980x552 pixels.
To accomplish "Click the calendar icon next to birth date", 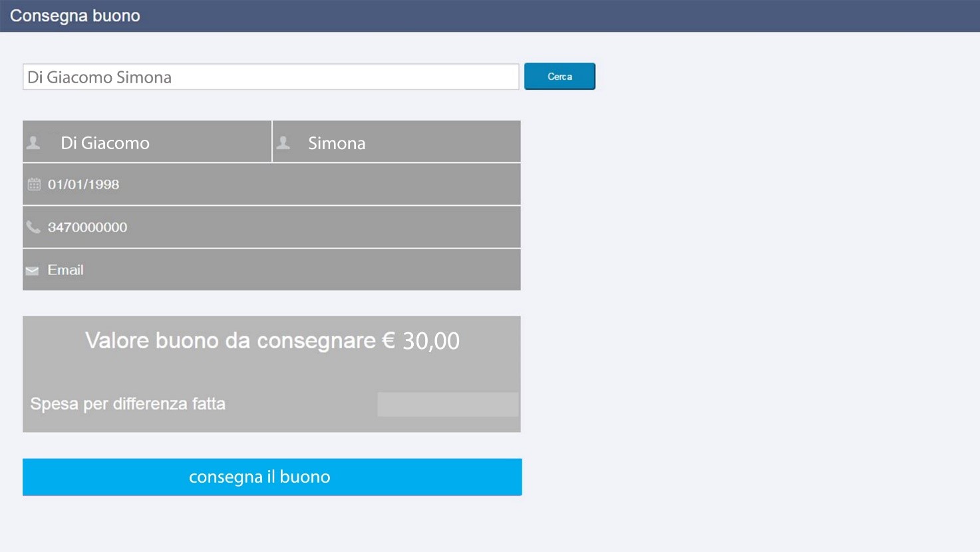I will pyautogui.click(x=34, y=184).
